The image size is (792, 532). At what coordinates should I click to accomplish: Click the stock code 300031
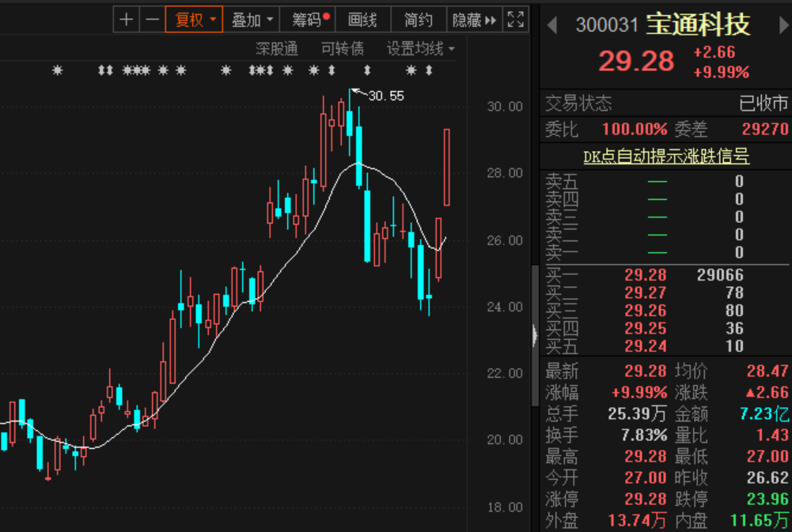click(x=607, y=25)
